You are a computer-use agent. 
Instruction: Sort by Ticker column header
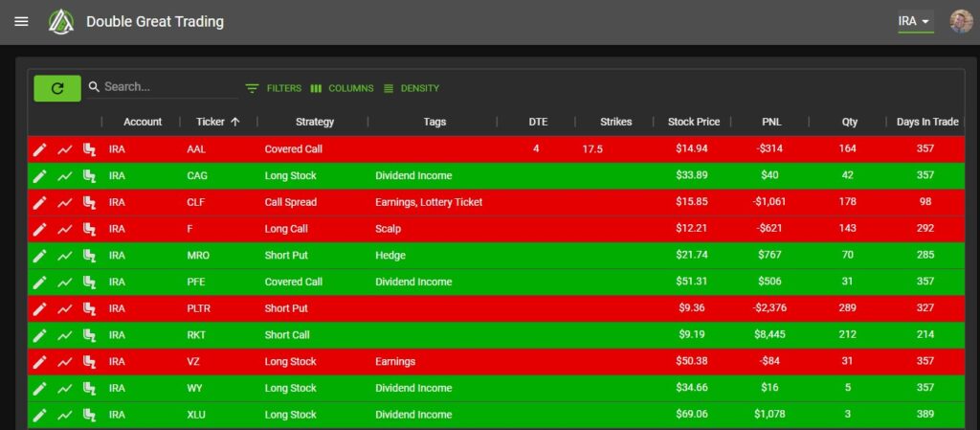[x=210, y=122]
